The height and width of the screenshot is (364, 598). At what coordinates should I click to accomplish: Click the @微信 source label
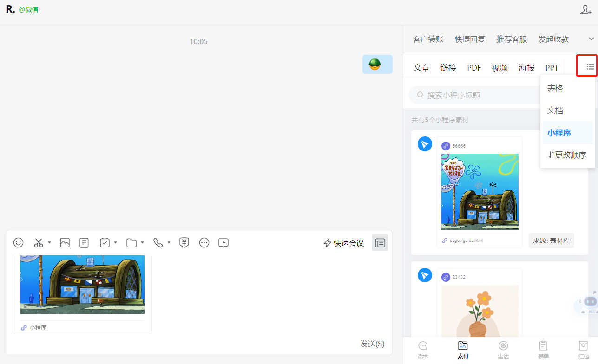(29, 10)
